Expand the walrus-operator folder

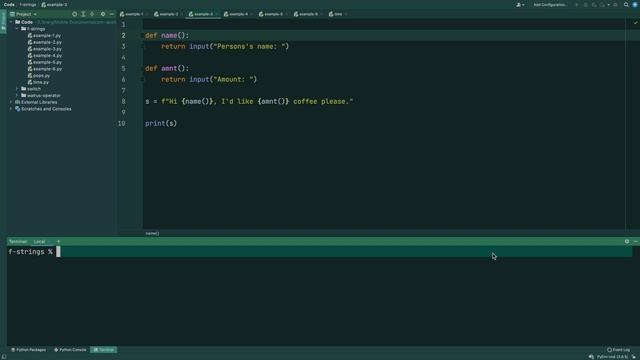[x=17, y=96]
